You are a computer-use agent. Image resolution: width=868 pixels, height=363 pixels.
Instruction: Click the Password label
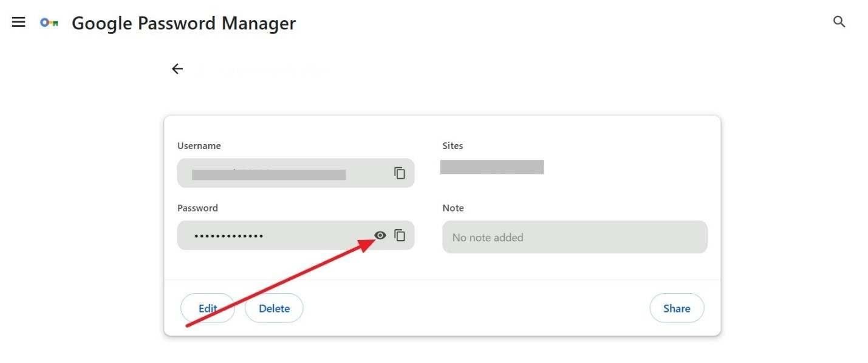[x=197, y=208]
